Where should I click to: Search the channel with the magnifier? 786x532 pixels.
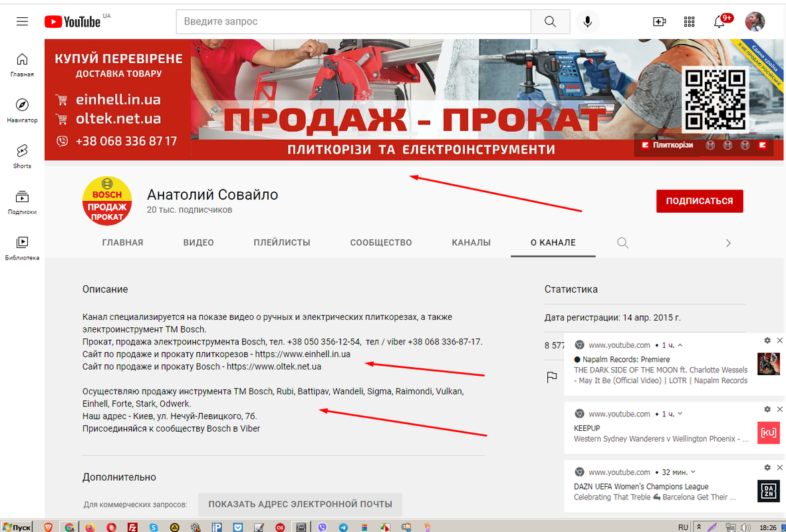(x=622, y=243)
